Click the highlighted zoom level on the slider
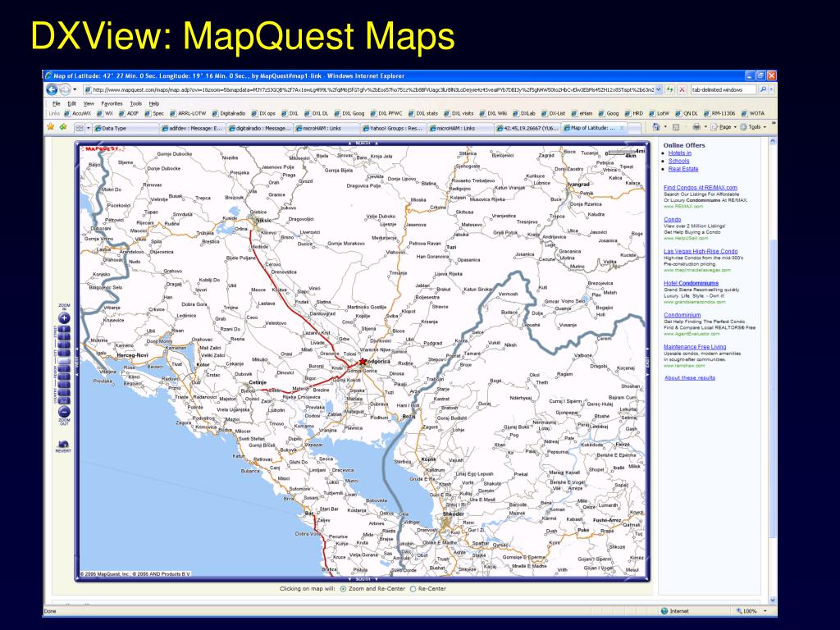The height and width of the screenshot is (630, 840). [x=64, y=362]
